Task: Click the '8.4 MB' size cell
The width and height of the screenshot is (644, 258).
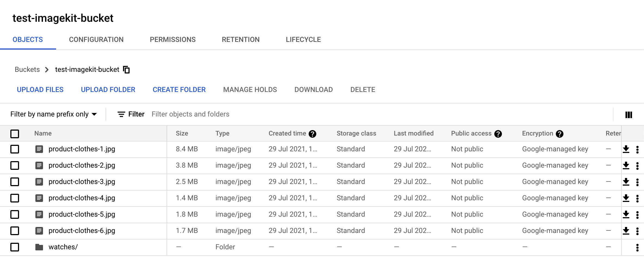Action: 187,149
